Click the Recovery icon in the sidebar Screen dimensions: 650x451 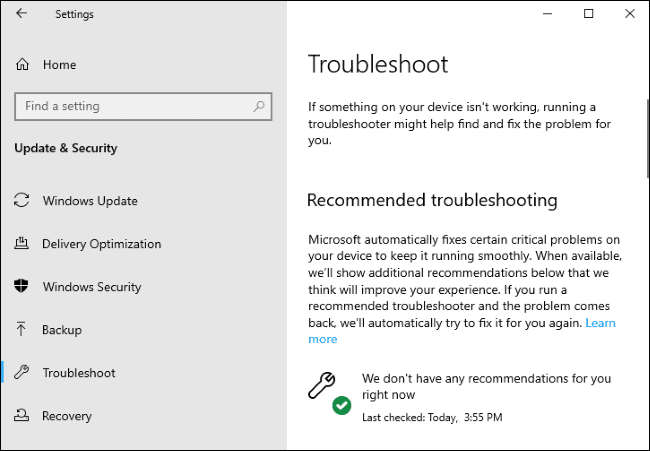pyautogui.click(x=22, y=416)
